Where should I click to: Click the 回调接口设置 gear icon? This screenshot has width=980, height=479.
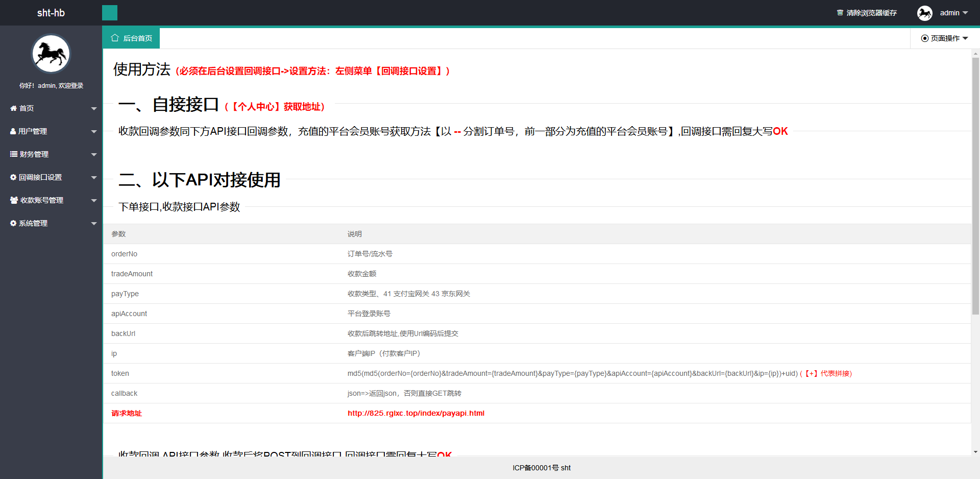tap(13, 177)
